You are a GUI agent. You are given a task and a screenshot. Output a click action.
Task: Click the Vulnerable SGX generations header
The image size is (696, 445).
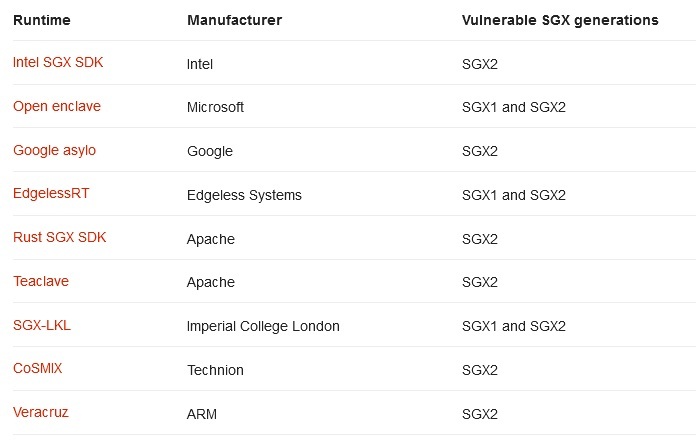(x=559, y=20)
